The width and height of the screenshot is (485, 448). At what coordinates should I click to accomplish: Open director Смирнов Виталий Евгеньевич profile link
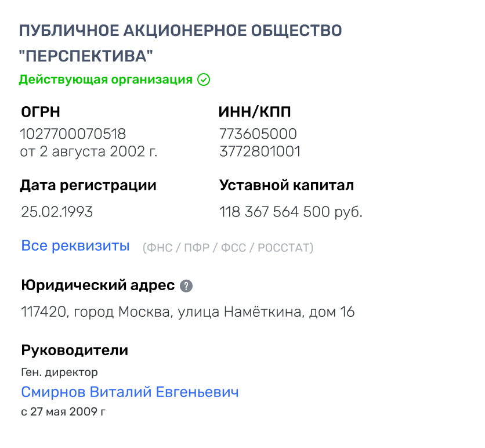click(130, 392)
